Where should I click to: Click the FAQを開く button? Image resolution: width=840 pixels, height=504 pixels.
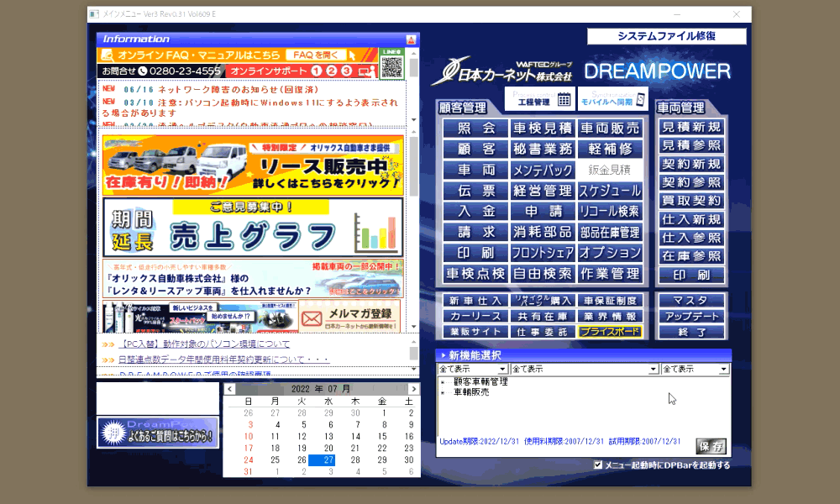tap(316, 55)
